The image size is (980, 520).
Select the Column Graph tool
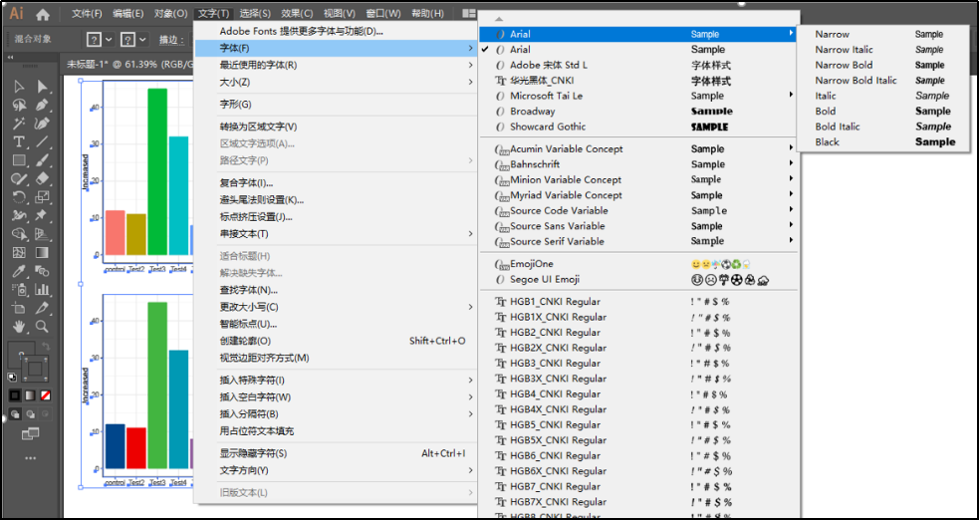pos(42,289)
